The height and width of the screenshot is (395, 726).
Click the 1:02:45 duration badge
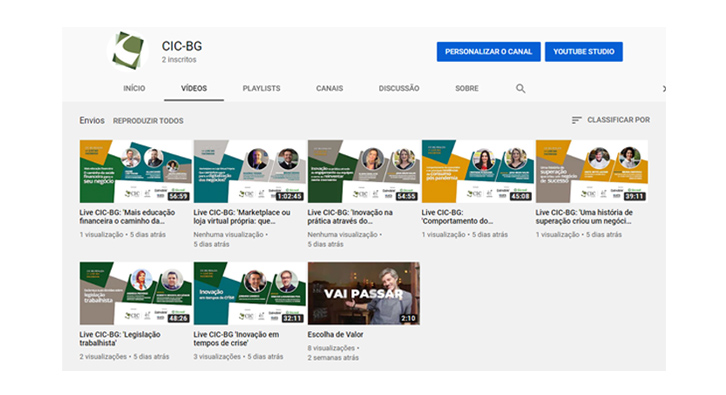click(289, 196)
